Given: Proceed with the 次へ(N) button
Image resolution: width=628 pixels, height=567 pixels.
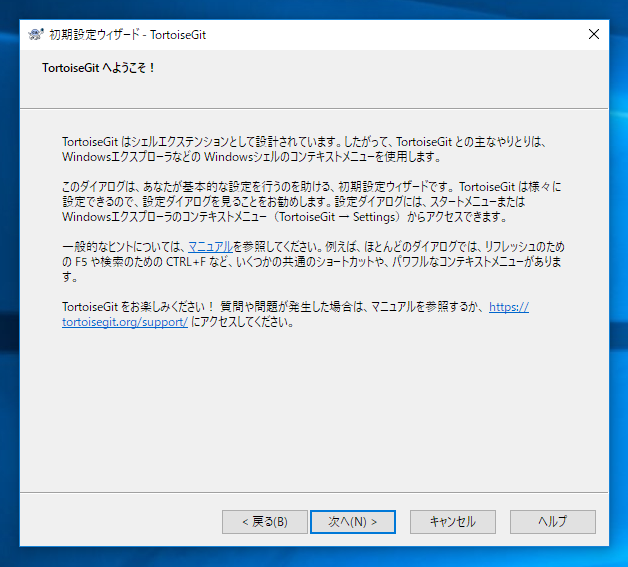Looking at the screenshot, I should [353, 522].
